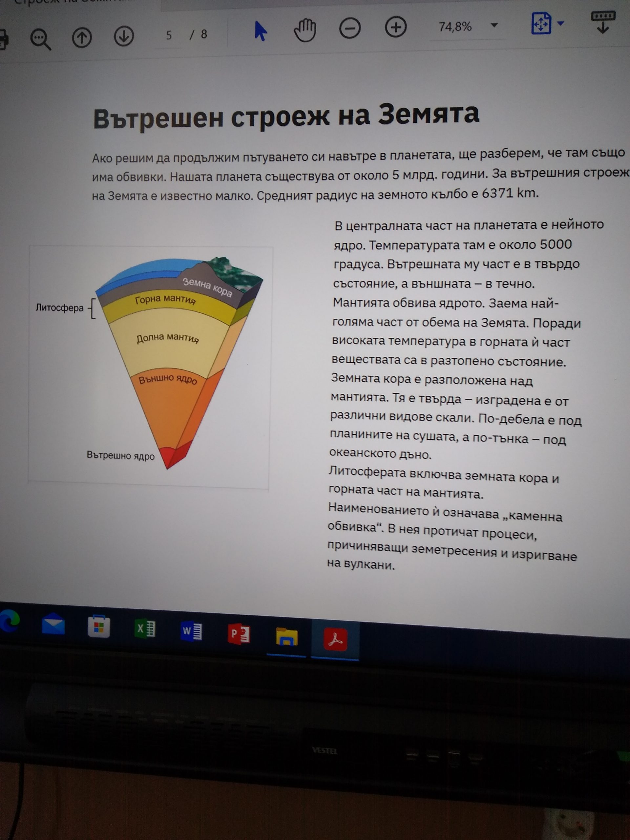Expand the fit page options arrow
The image size is (630, 840).
560,23
